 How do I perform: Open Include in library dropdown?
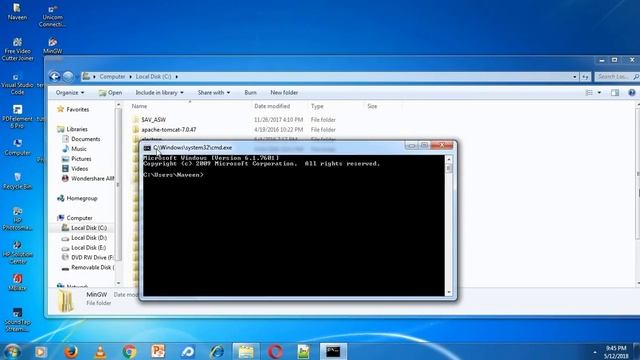tap(160, 93)
